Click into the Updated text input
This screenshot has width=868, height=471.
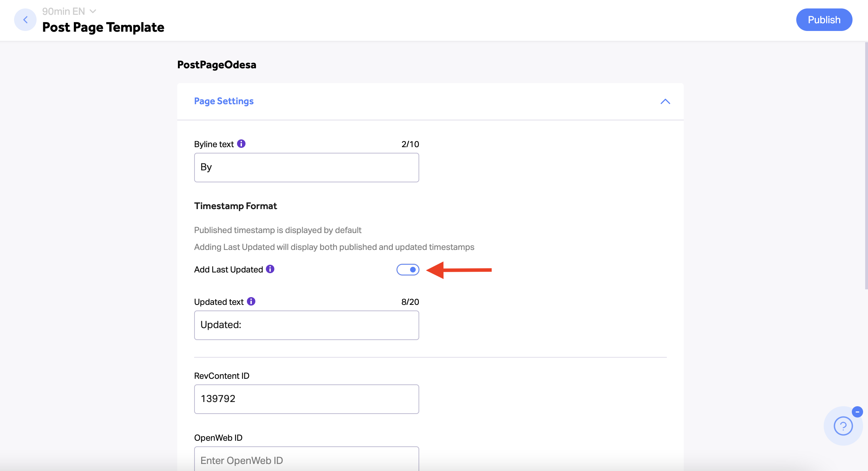point(307,325)
